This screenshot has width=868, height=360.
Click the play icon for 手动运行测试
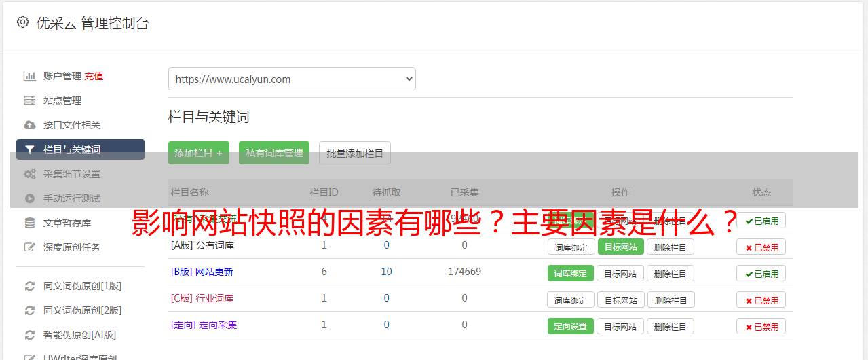pyautogui.click(x=29, y=198)
